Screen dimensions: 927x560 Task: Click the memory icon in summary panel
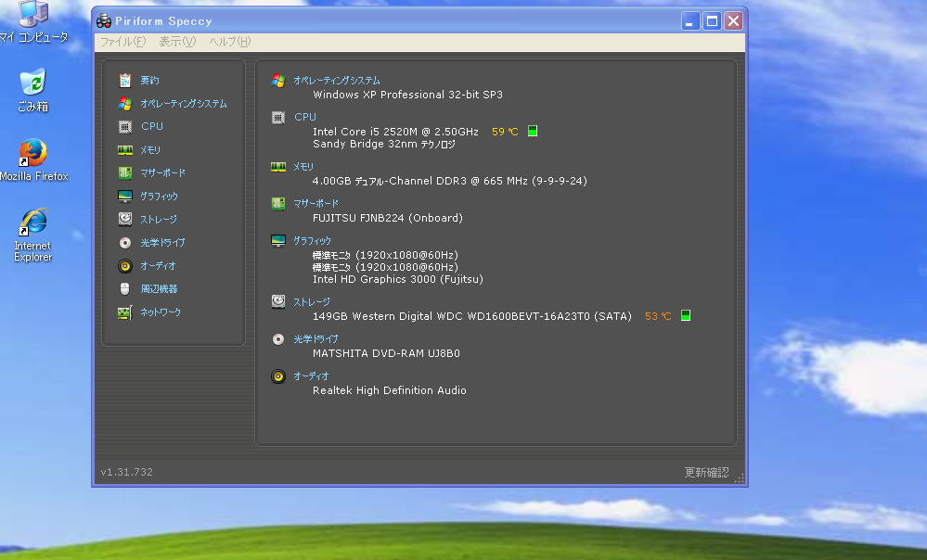click(277, 167)
